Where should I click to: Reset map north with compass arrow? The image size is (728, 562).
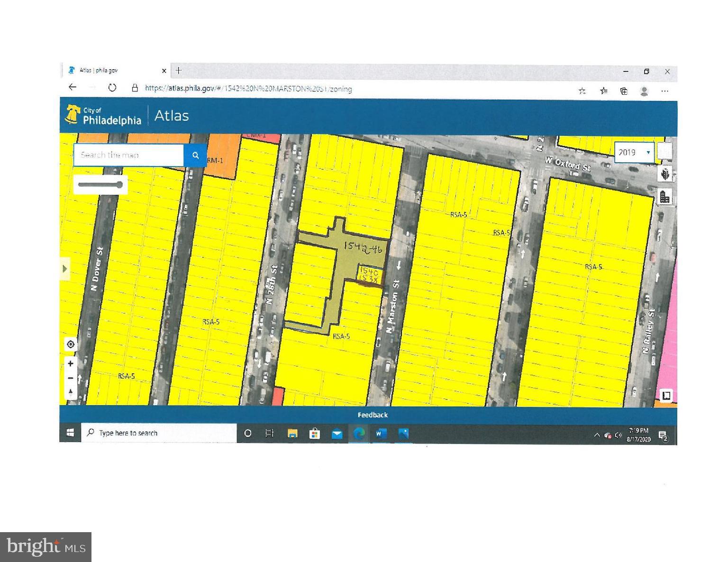[71, 392]
